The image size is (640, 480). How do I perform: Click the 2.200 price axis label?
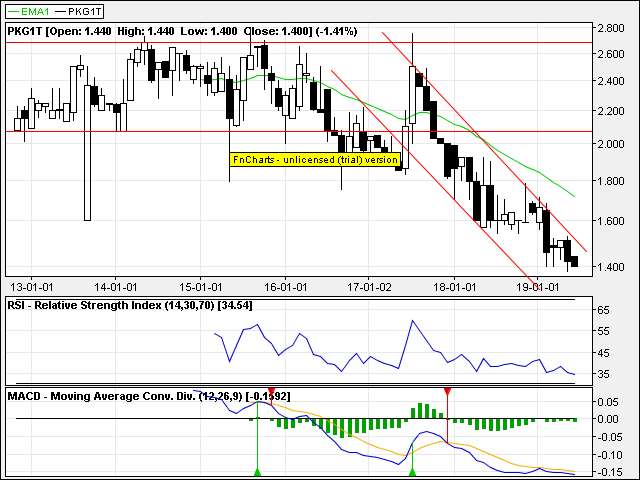pos(611,111)
